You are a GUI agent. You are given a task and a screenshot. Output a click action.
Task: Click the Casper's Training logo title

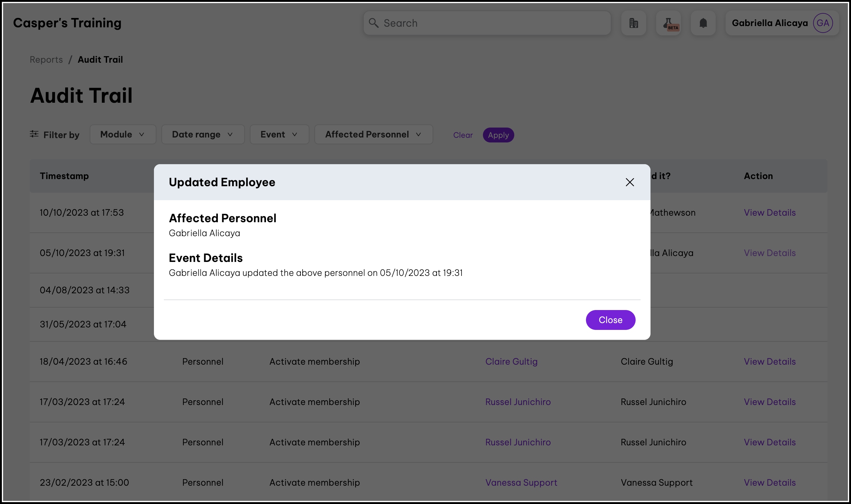(x=67, y=23)
